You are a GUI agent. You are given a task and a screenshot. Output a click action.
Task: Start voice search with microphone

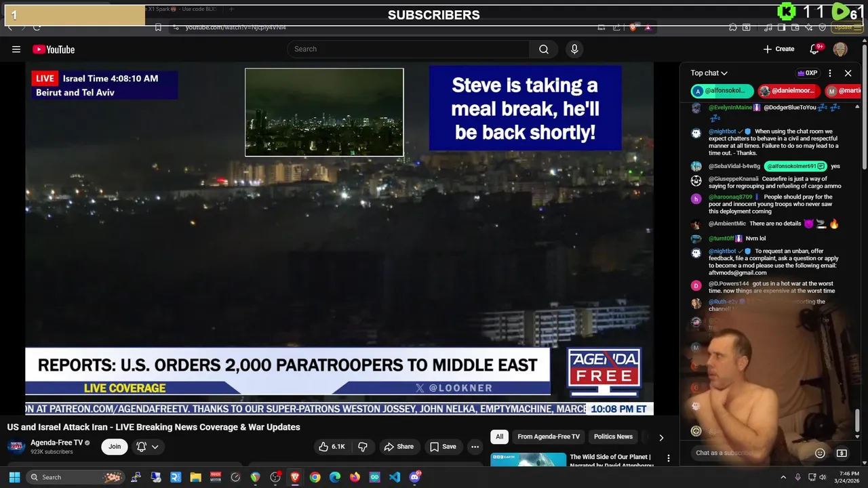pos(574,49)
